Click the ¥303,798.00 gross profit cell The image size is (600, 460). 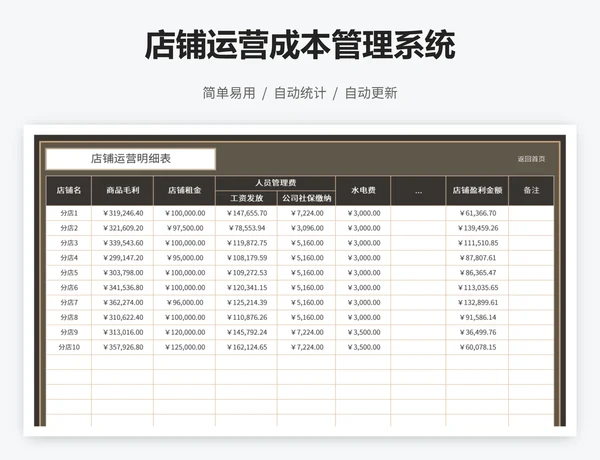pyautogui.click(x=122, y=273)
